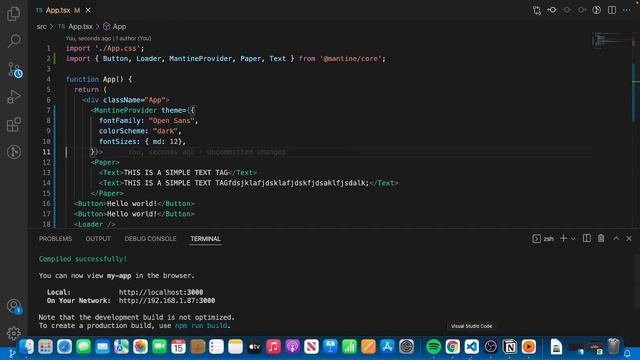The width and height of the screenshot is (640, 360).
Task: Click Open Changes with Previous Revision icon
Action: coord(552,10)
